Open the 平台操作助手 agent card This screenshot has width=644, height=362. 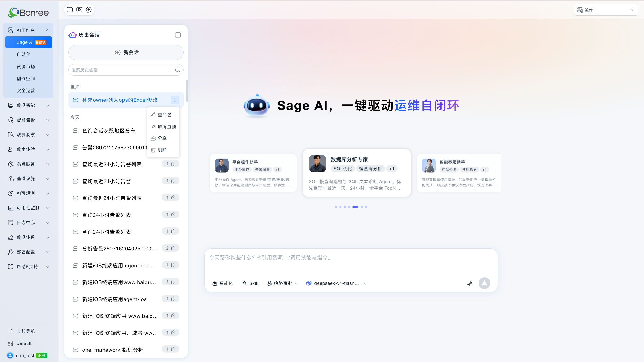click(x=253, y=173)
